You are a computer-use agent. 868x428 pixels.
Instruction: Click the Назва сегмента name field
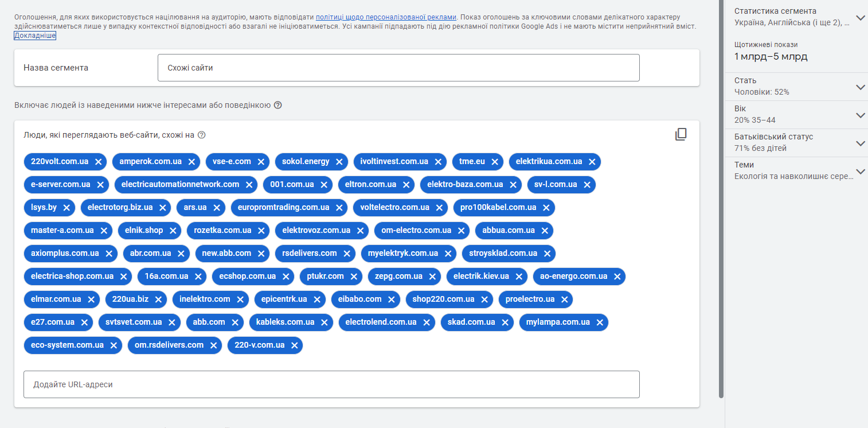tap(398, 68)
